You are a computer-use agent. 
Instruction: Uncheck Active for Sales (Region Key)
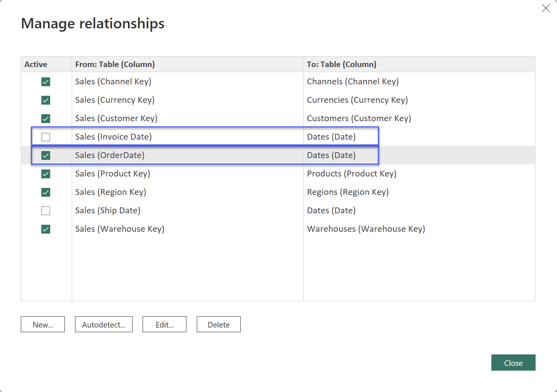[x=46, y=192]
